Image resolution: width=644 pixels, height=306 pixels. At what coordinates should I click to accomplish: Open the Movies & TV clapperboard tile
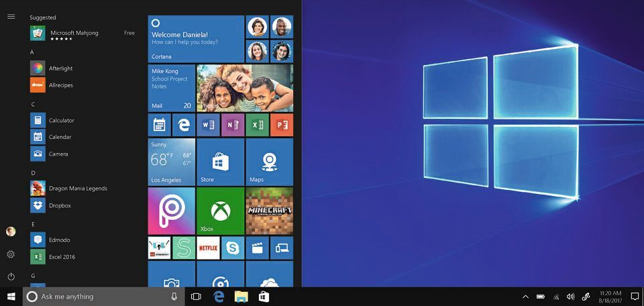[257, 248]
